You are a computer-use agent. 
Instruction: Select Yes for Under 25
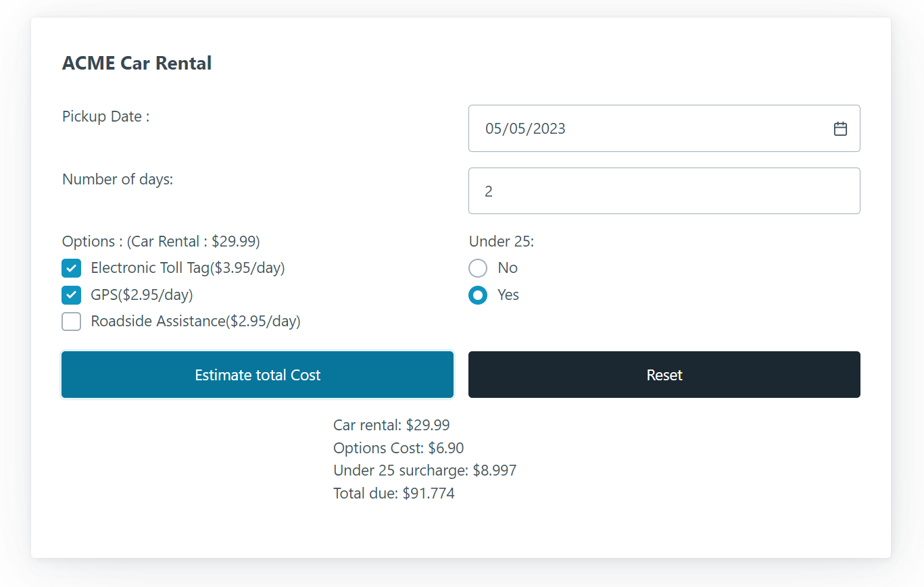point(478,295)
